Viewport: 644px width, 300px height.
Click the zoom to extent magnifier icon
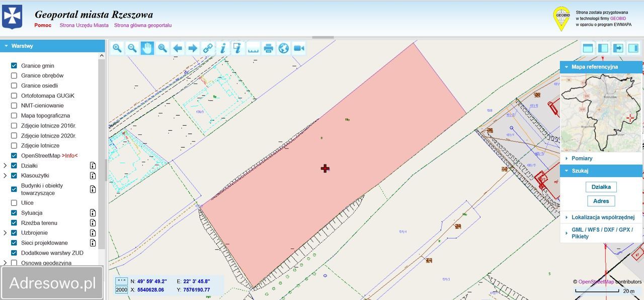(163, 48)
